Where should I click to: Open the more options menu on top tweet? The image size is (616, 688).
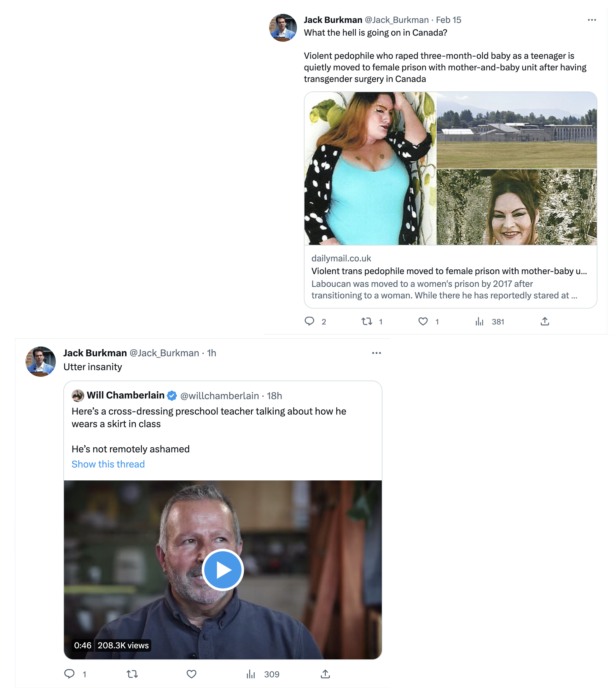click(x=592, y=20)
